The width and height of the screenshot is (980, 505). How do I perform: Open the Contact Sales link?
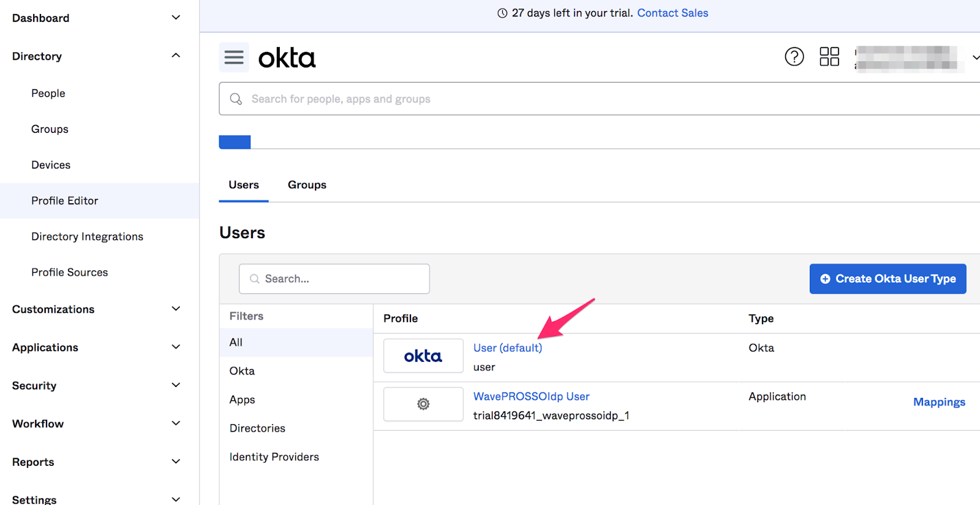pyautogui.click(x=673, y=13)
